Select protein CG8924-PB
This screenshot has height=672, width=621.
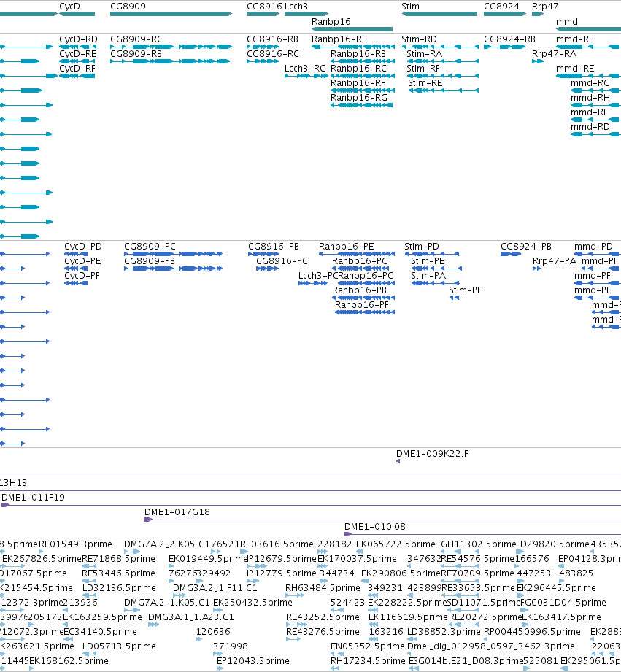click(x=511, y=254)
